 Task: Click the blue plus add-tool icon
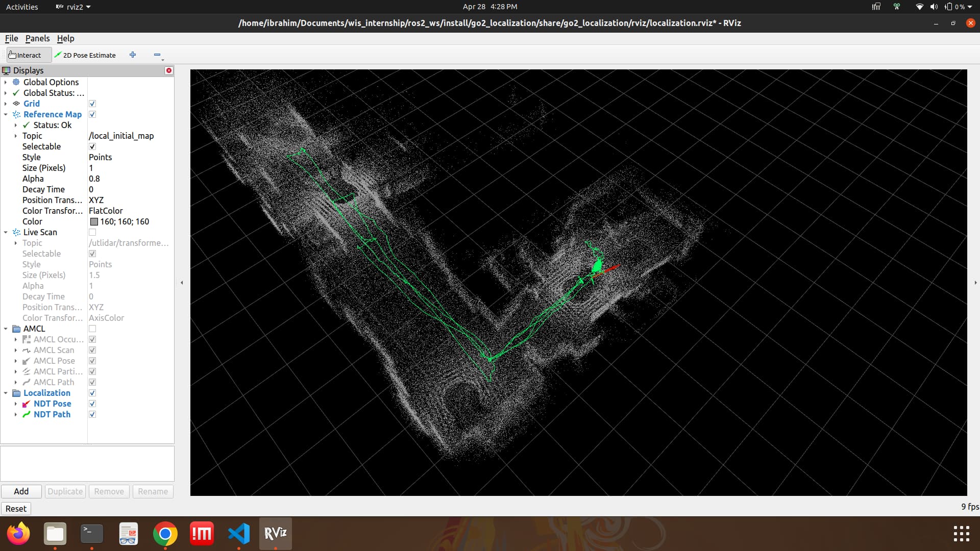point(133,55)
